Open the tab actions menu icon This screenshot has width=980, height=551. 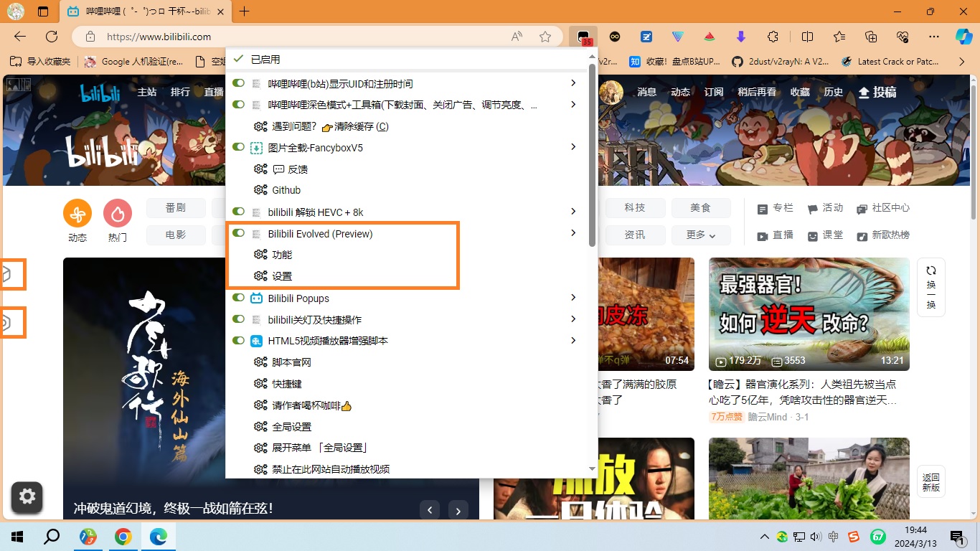(x=43, y=11)
